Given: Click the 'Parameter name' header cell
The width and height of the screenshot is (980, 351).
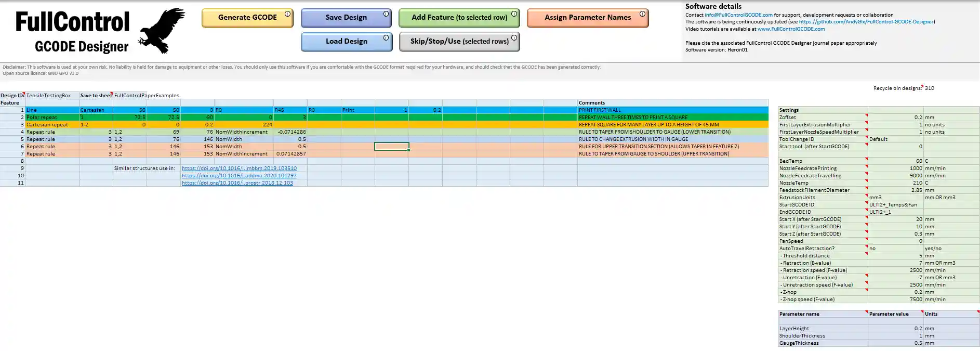Looking at the screenshot, I should tap(823, 314).
